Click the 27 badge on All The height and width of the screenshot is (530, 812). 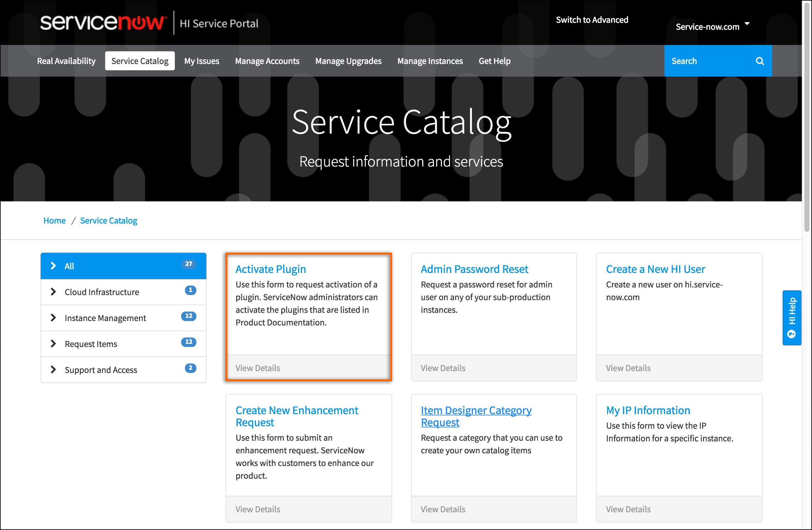point(189,264)
